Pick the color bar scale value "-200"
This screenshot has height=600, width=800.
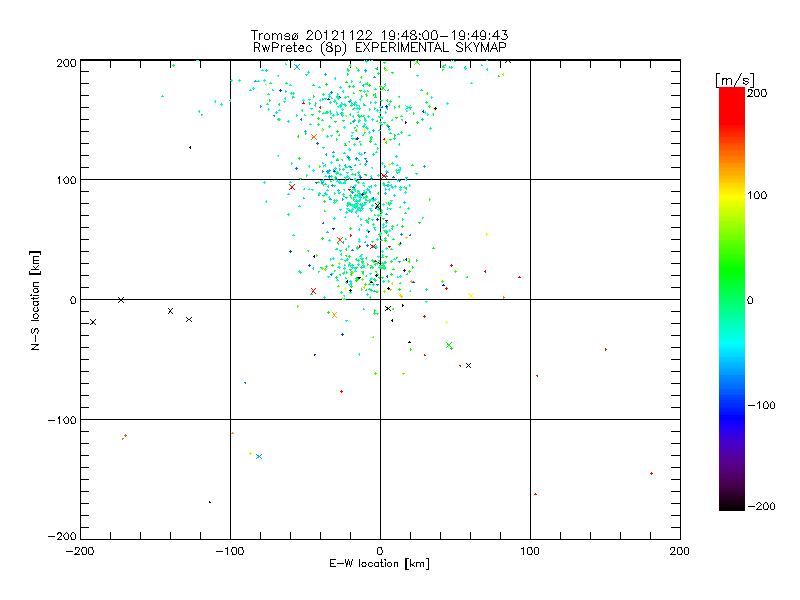click(761, 506)
